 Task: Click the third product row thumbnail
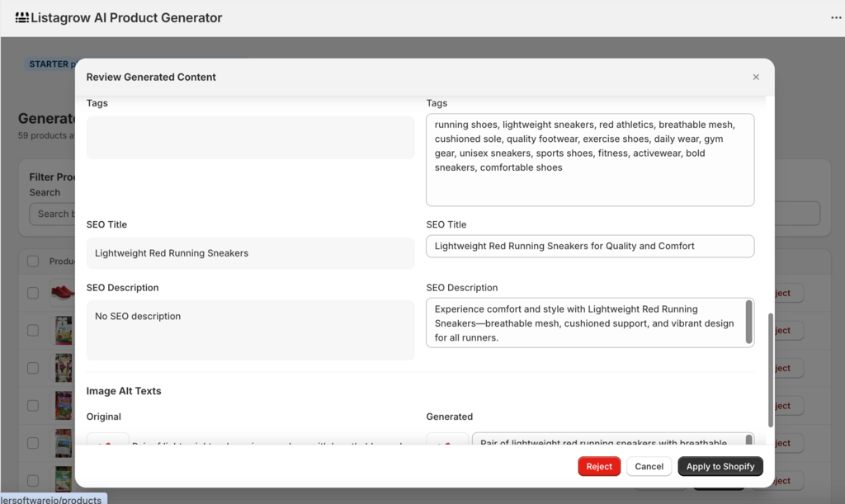[64, 368]
